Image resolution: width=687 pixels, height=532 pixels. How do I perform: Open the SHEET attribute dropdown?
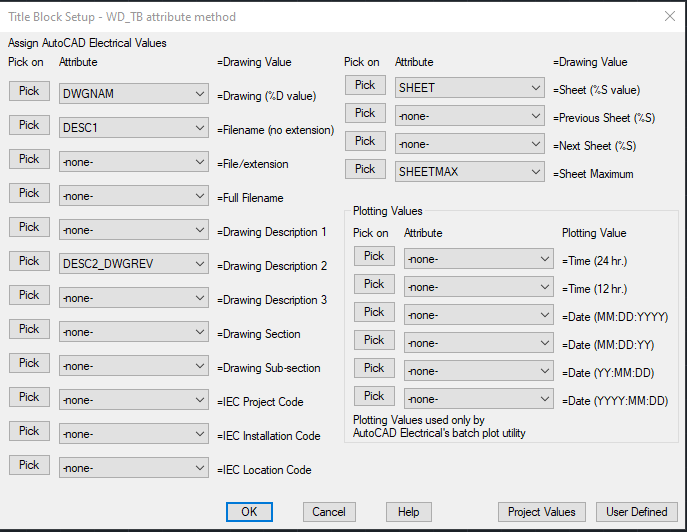pos(470,88)
